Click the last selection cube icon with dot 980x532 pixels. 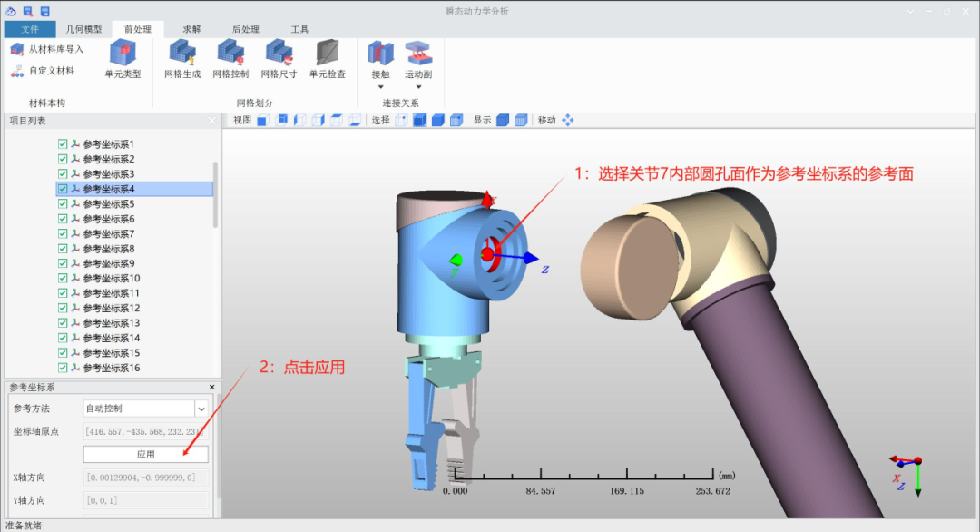pyautogui.click(x=456, y=120)
